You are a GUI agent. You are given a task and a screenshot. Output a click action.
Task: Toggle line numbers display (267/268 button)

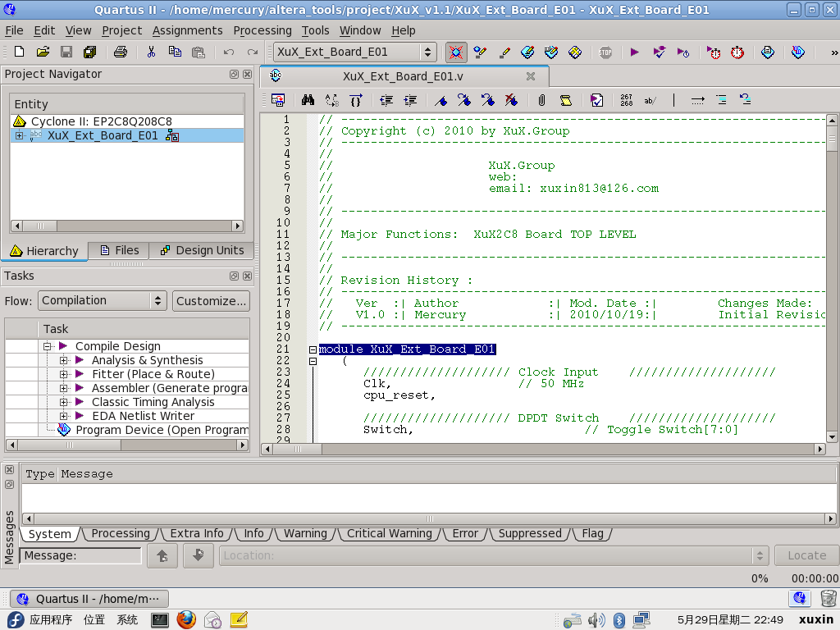point(626,100)
